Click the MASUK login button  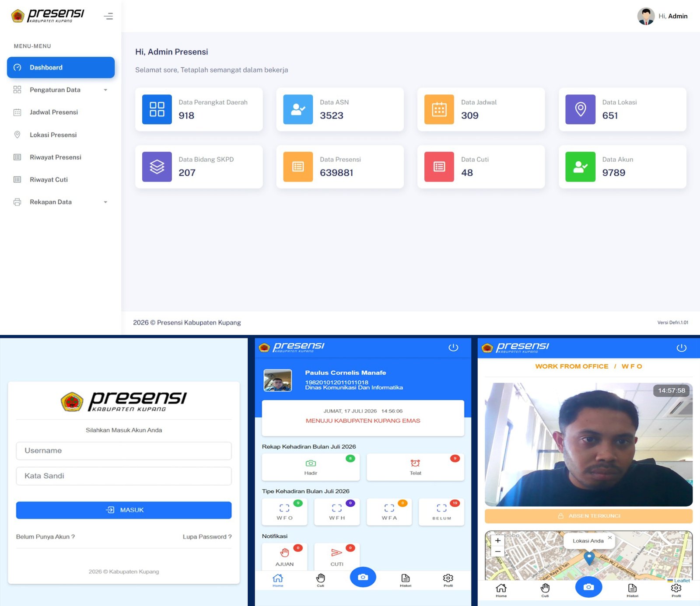pos(124,510)
